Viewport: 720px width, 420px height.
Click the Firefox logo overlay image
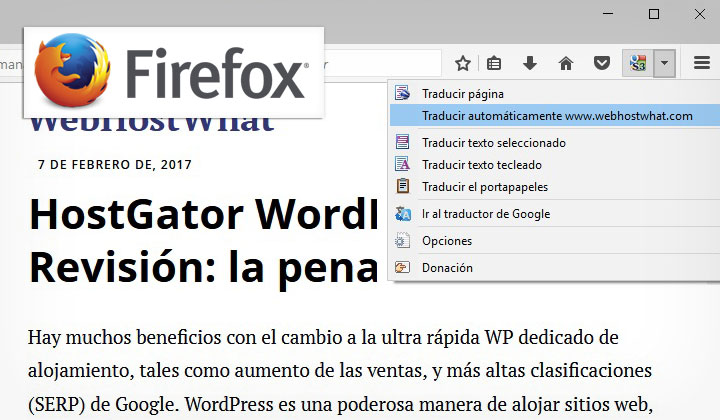point(174,72)
